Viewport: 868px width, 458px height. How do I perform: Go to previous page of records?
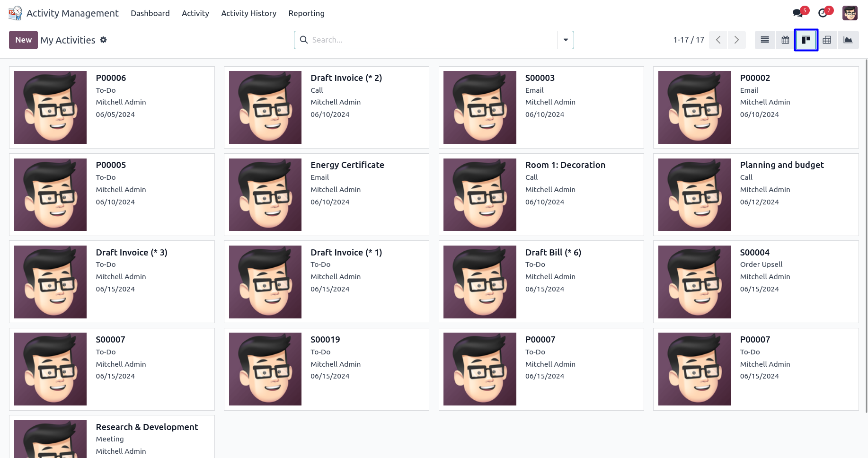click(718, 40)
